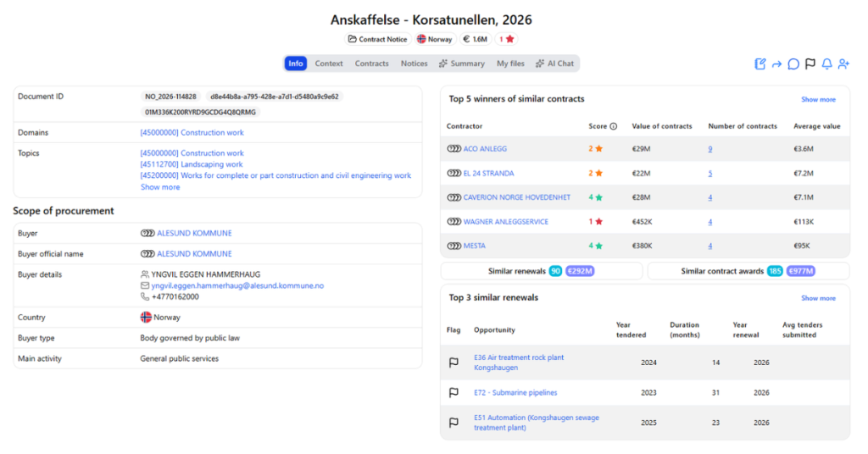Select the Info tab

coord(296,64)
